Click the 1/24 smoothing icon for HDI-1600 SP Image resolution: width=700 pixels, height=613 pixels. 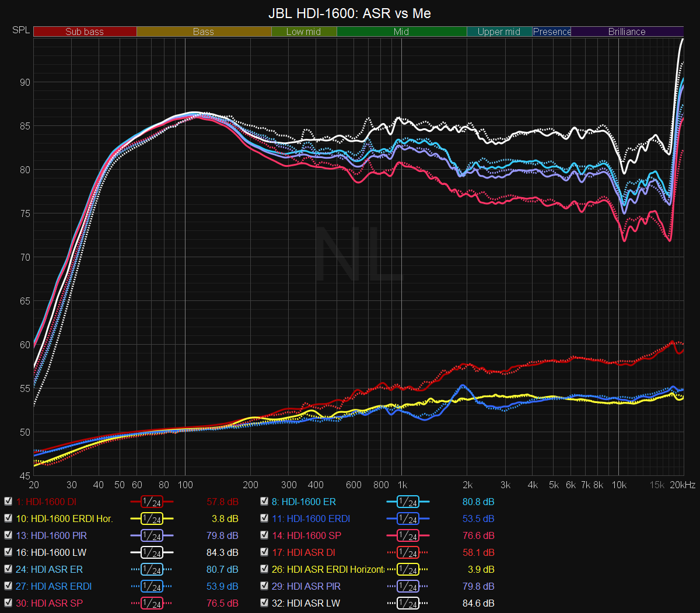point(408,535)
